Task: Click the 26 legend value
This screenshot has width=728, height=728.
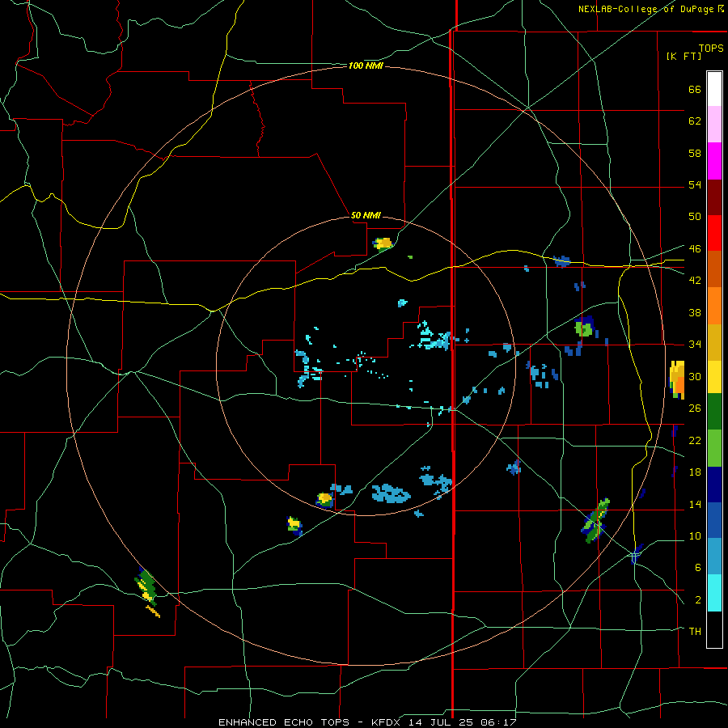Action: pos(695,408)
